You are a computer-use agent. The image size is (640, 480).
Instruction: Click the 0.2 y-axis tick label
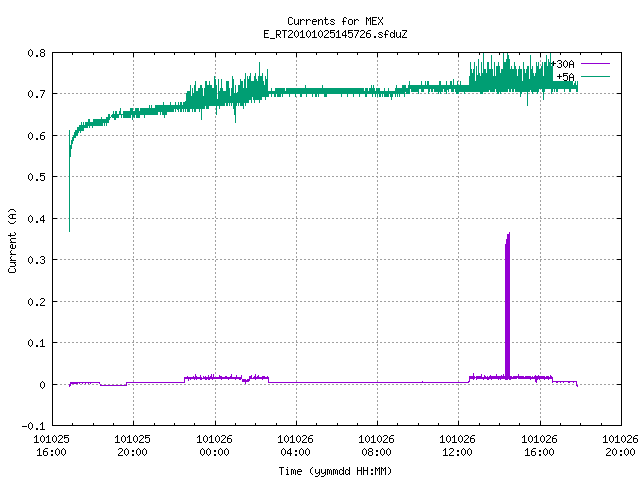[36, 302]
